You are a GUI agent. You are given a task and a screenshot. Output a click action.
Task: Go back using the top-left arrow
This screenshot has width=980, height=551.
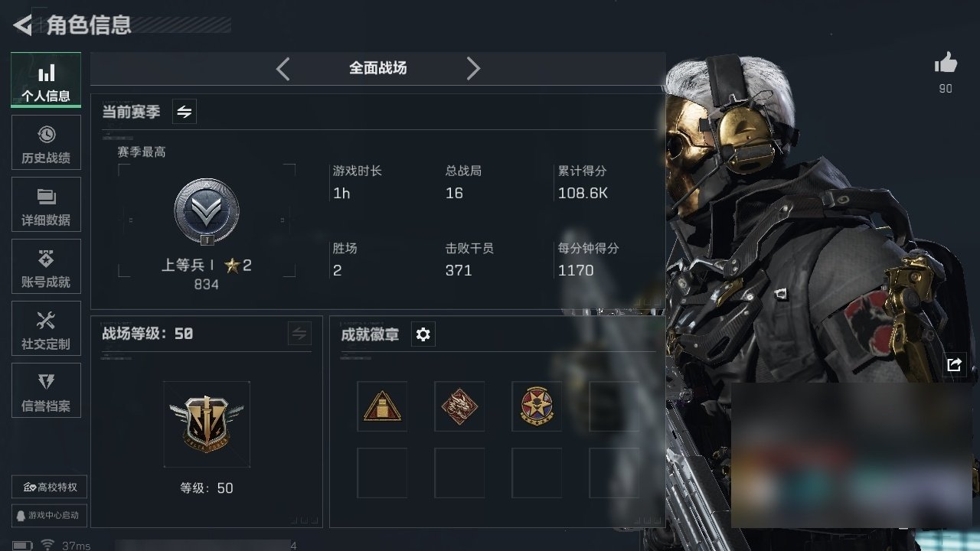22,25
